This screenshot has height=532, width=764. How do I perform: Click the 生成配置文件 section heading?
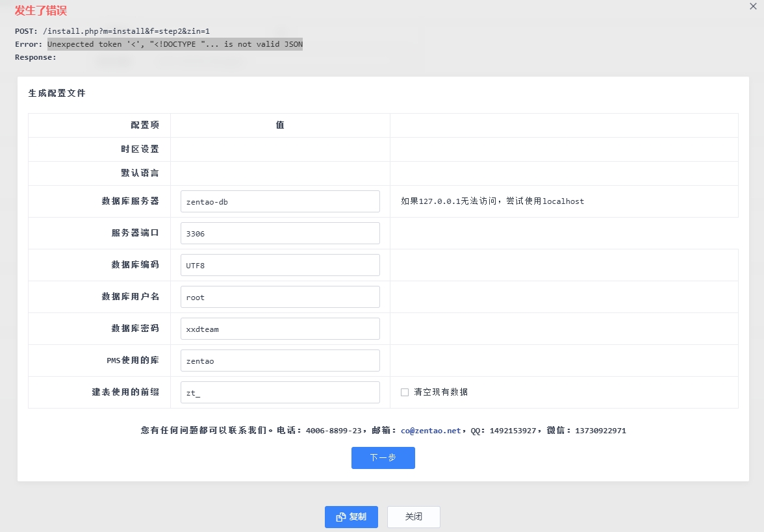[57, 94]
